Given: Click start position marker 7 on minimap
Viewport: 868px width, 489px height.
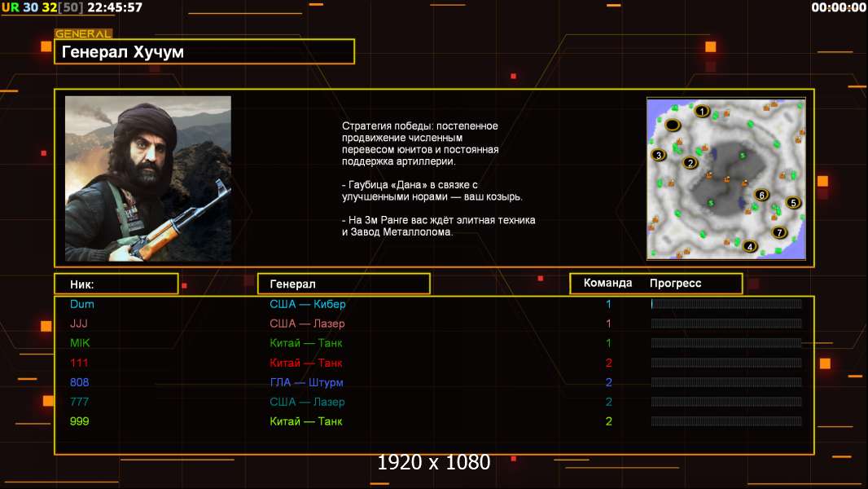Looking at the screenshot, I should pos(779,232).
